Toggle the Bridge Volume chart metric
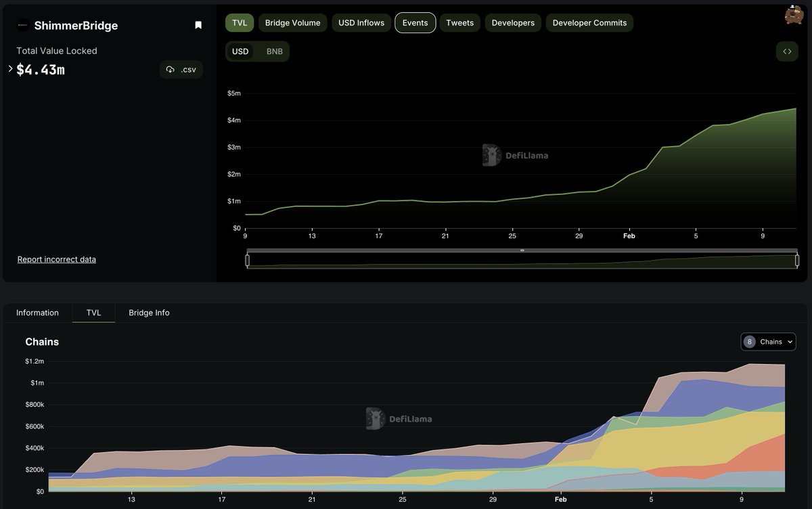Image resolution: width=812 pixels, height=509 pixels. (x=292, y=23)
